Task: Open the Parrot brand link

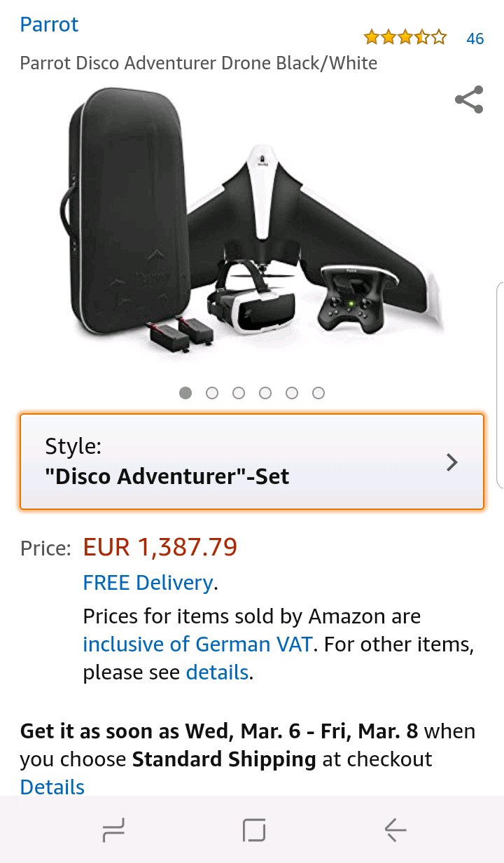Action: [x=49, y=25]
